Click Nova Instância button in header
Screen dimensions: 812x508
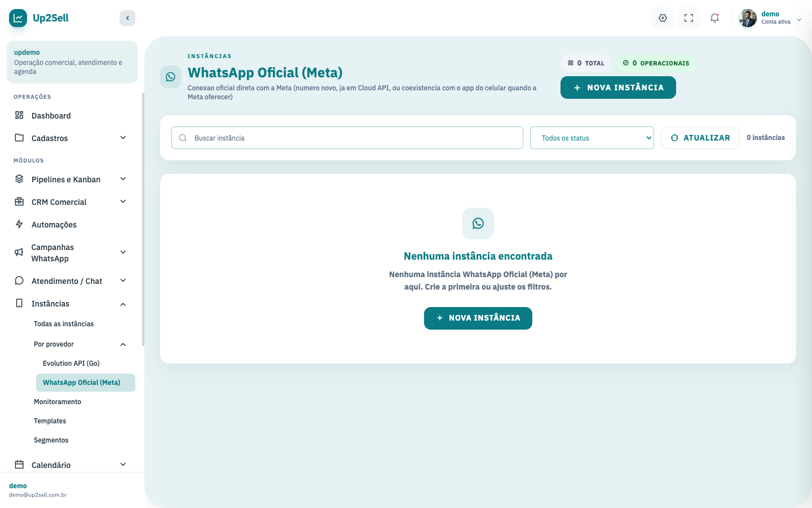click(x=618, y=87)
